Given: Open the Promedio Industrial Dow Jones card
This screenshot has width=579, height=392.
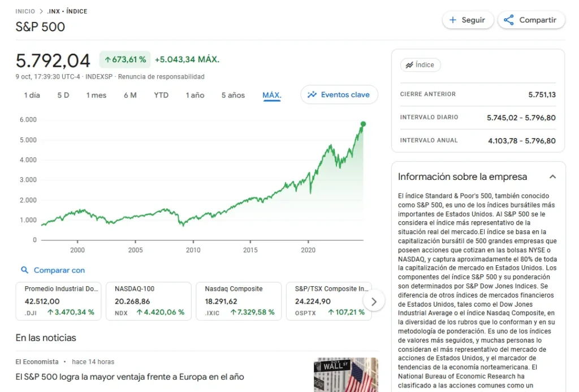Looking at the screenshot, I should coord(59,301).
